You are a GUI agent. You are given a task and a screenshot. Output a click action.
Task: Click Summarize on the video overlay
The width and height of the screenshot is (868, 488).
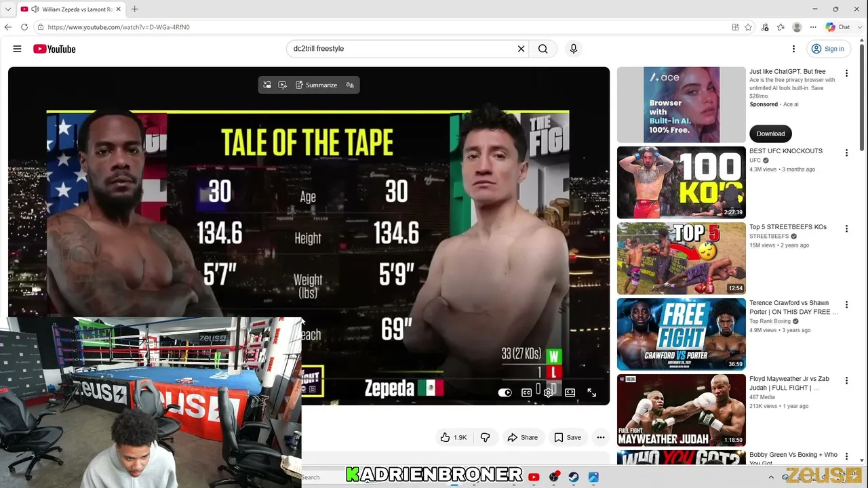click(316, 85)
